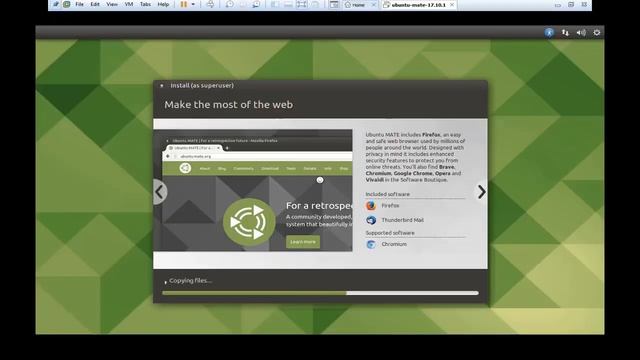Click the Learn more button in the screenshot
Image resolution: width=640 pixels, height=360 pixels.
[x=303, y=242]
